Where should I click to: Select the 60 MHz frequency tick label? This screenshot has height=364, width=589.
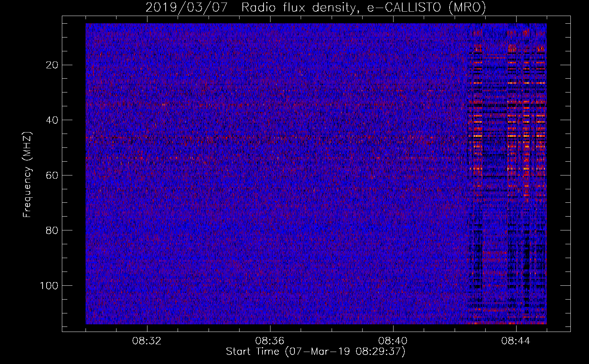tap(52, 175)
